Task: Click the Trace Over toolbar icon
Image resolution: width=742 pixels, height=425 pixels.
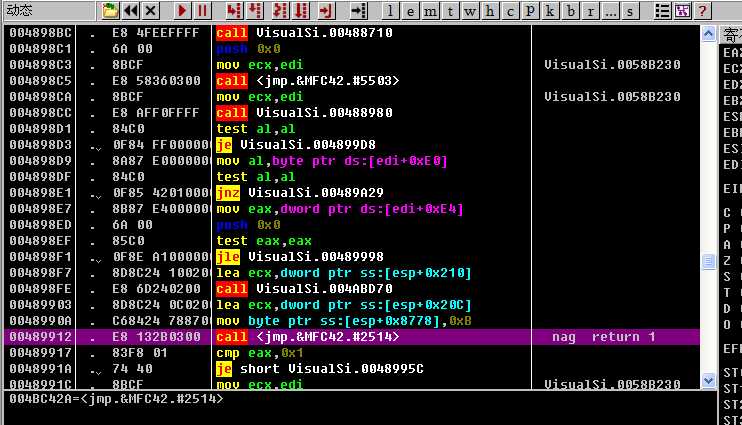Action: point(301,10)
